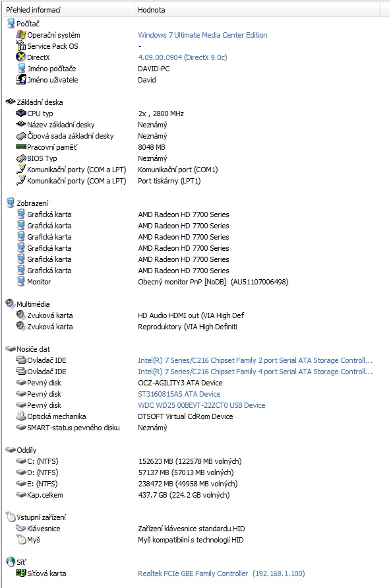Click the Název základní desky icon

pyautogui.click(x=21, y=124)
